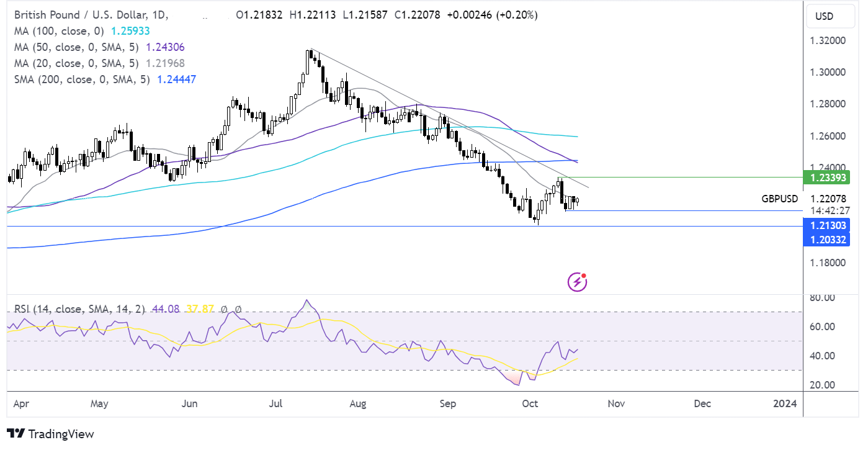Image resolution: width=868 pixels, height=450 pixels.
Task: Click the open price O1.21832
Action: click(261, 15)
